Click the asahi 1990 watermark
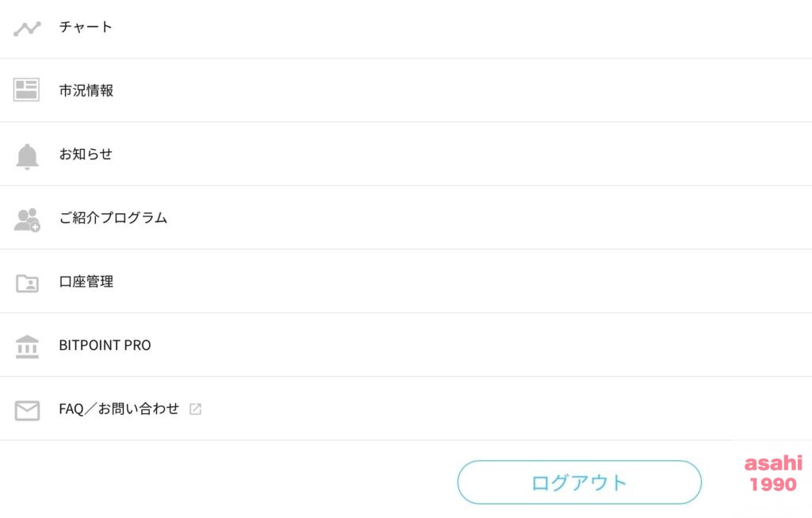812x518 pixels. click(x=773, y=474)
